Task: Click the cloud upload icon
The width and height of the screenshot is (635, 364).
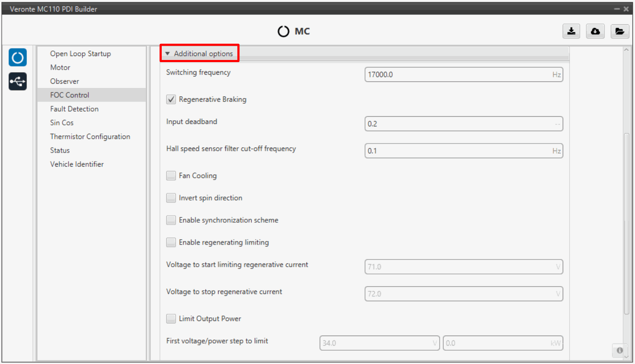Action: point(595,32)
